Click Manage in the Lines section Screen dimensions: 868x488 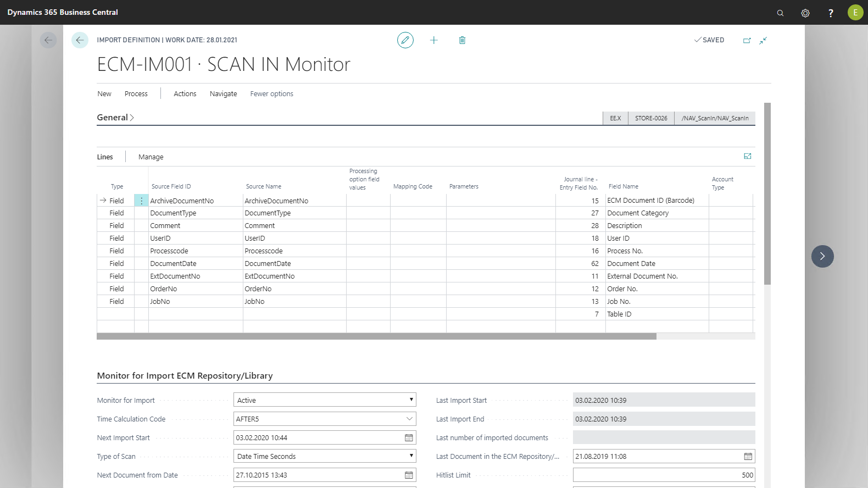tap(151, 157)
